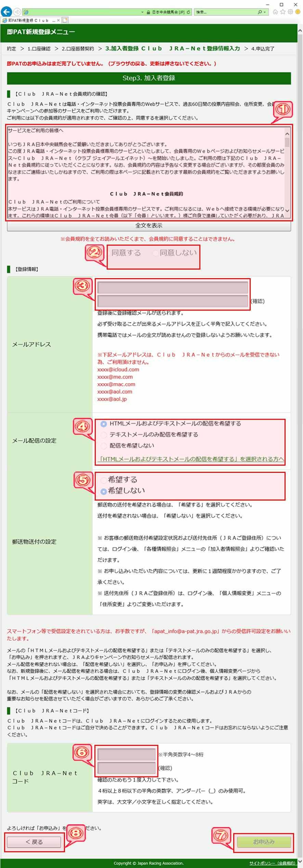The width and height of the screenshot is (303, 868).
Task: Open the サイトポリシー footer link
Action: click(272, 863)
